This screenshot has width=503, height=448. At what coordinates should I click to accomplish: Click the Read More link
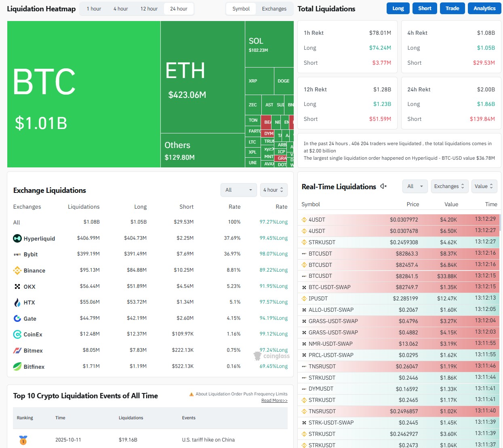point(274,400)
